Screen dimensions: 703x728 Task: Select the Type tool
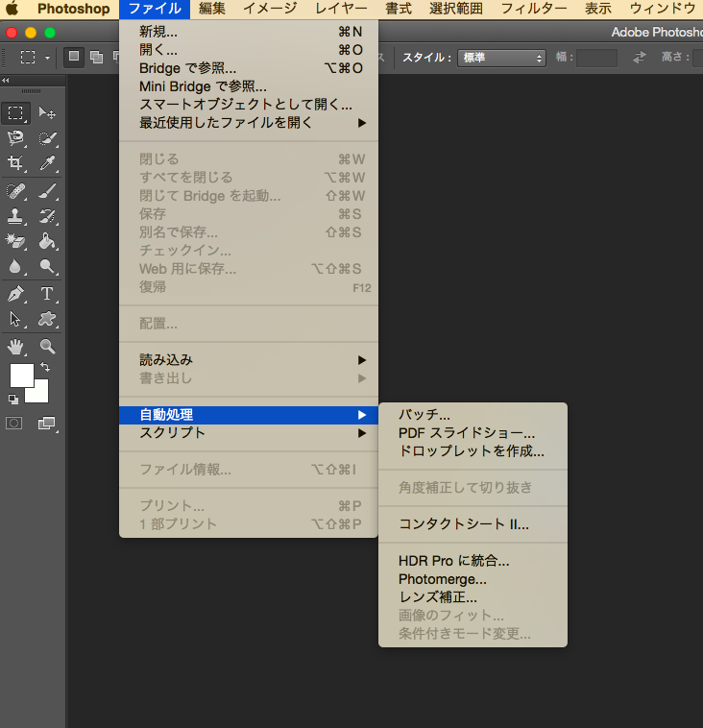pyautogui.click(x=47, y=294)
